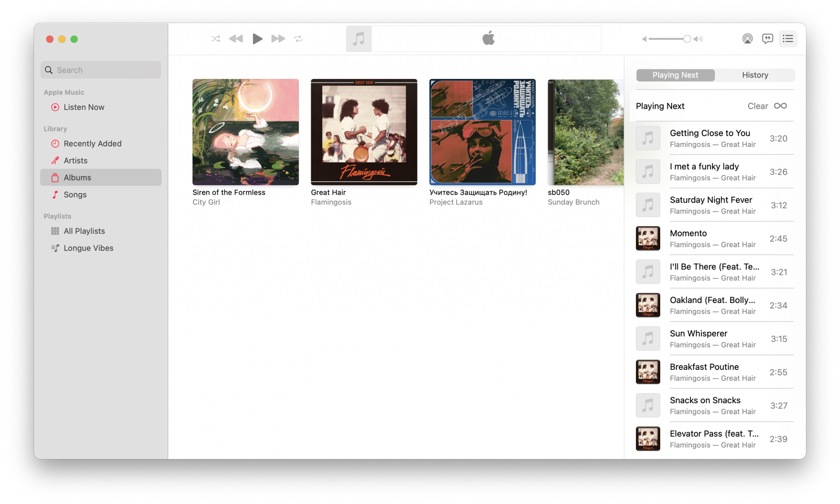Open Siren of the Formless album cover
Screen dimensions: 840x504
pos(246,132)
